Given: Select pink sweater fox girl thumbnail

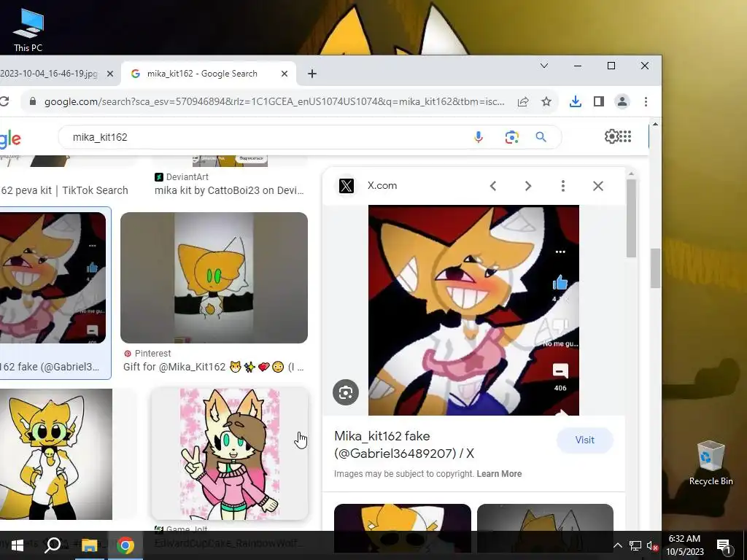Looking at the screenshot, I should click(x=230, y=454).
